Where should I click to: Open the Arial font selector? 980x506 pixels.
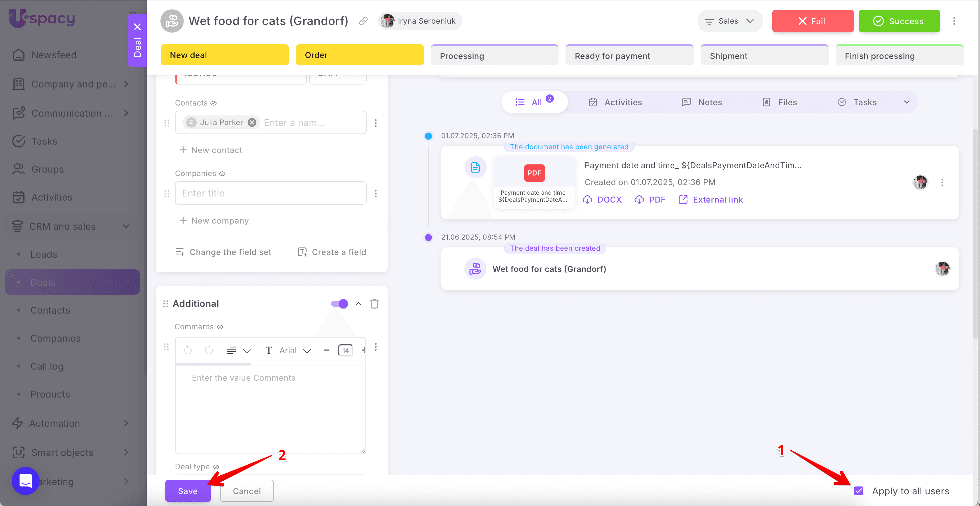(x=296, y=350)
